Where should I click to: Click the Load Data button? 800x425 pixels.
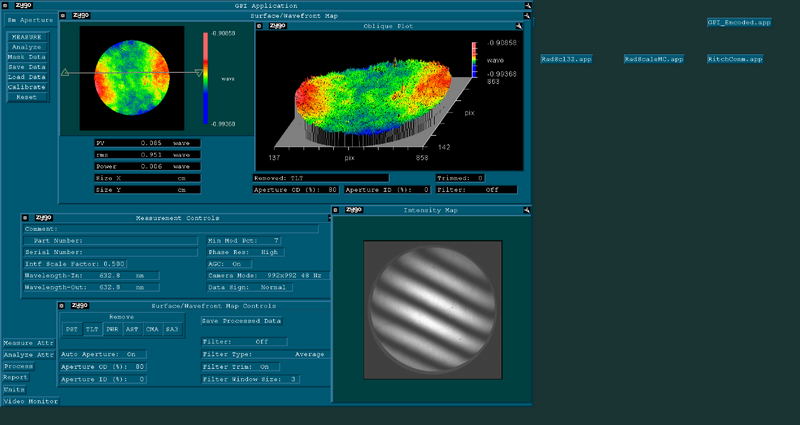27,77
